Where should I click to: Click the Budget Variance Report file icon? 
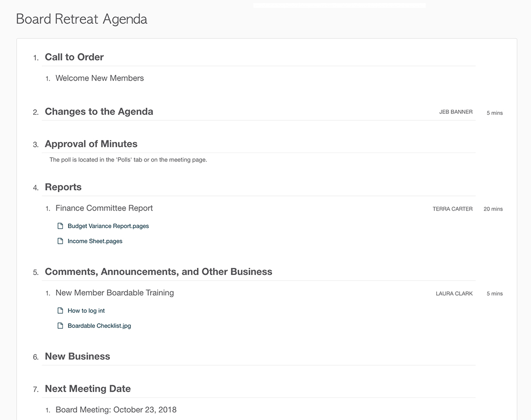click(60, 226)
